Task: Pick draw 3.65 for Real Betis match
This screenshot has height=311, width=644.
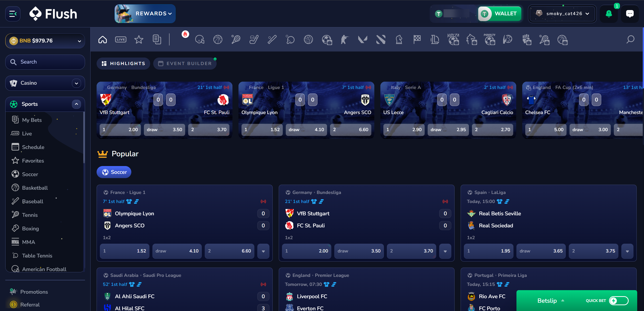Action: (x=541, y=251)
